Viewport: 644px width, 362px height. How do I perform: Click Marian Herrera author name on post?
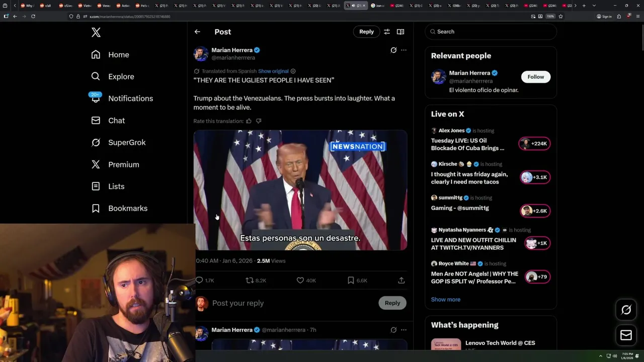click(232, 50)
